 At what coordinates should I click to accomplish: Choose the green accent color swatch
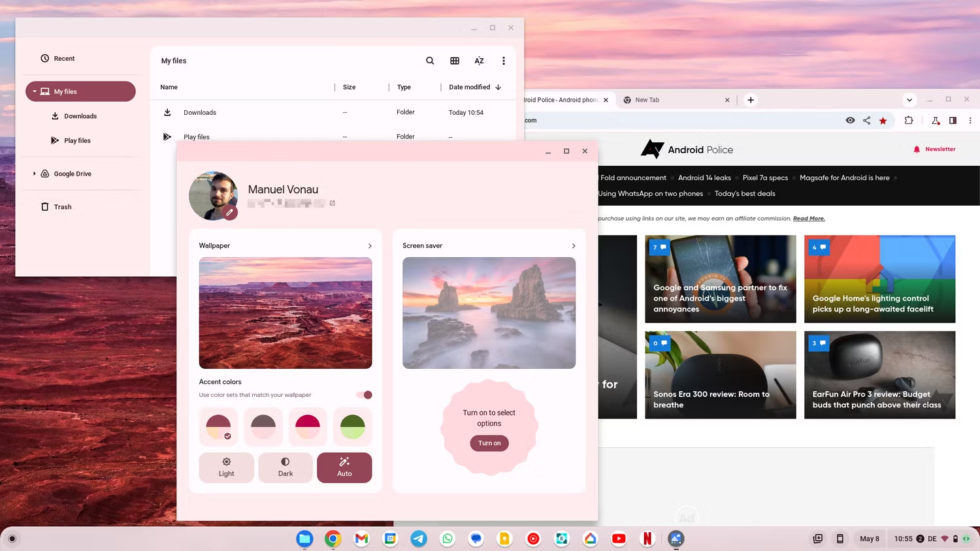coord(353,426)
